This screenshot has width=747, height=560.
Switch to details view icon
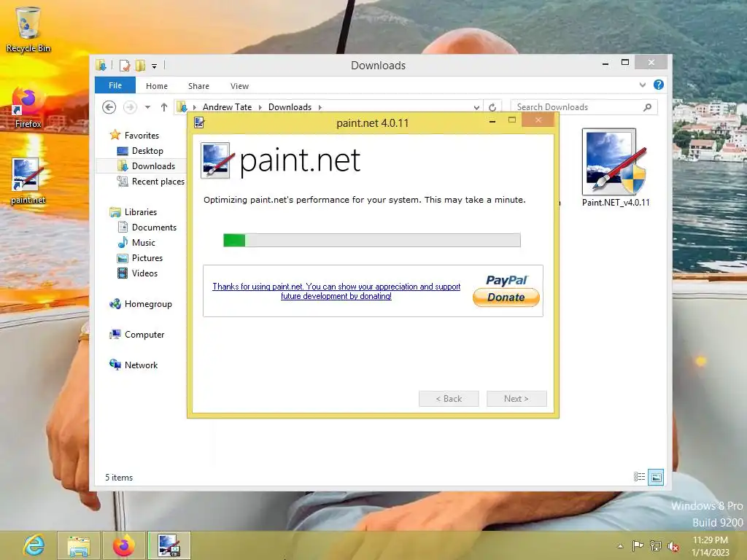(639, 477)
